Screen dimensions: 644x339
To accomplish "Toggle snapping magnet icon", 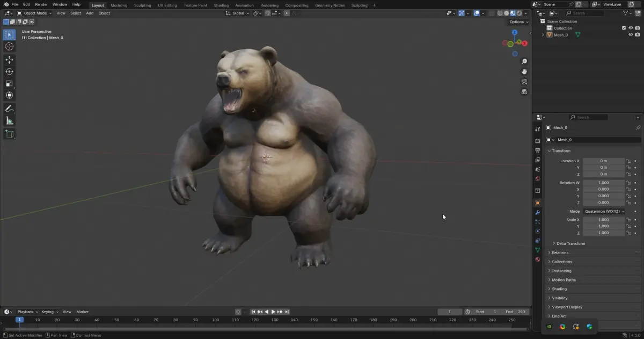I will tap(268, 13).
